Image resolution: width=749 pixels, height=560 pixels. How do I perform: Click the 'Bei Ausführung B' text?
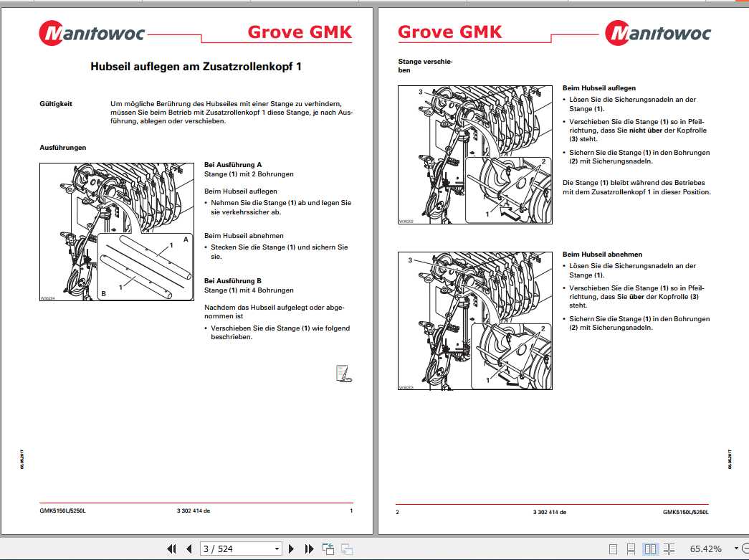233,281
